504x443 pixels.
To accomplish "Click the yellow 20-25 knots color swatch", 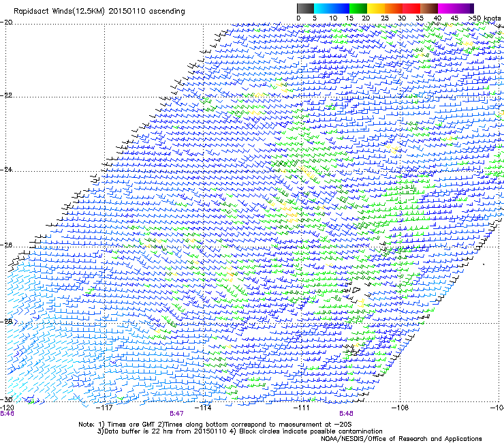I will (x=375, y=8).
